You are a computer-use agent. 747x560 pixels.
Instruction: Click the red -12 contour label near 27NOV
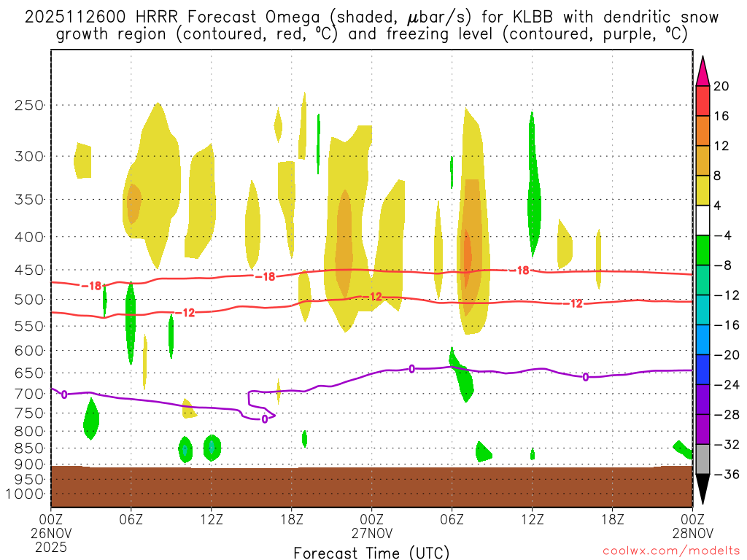click(372, 297)
